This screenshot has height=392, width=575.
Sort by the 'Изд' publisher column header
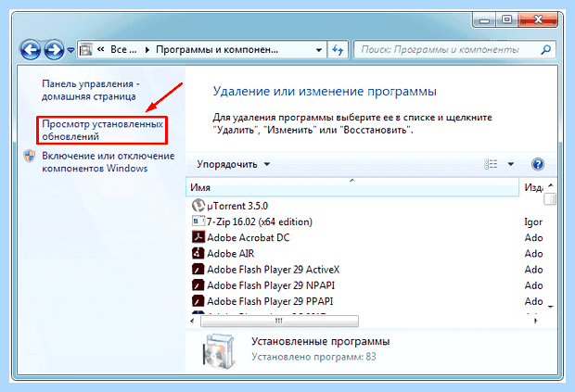pos(531,187)
